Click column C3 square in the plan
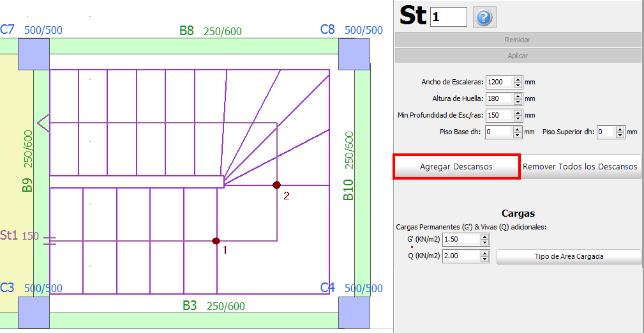 33,313
